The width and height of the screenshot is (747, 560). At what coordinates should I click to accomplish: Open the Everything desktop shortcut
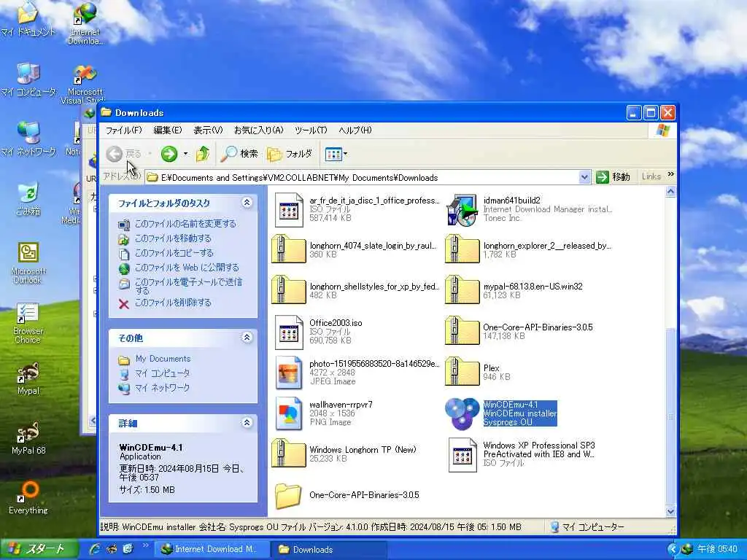[28, 498]
